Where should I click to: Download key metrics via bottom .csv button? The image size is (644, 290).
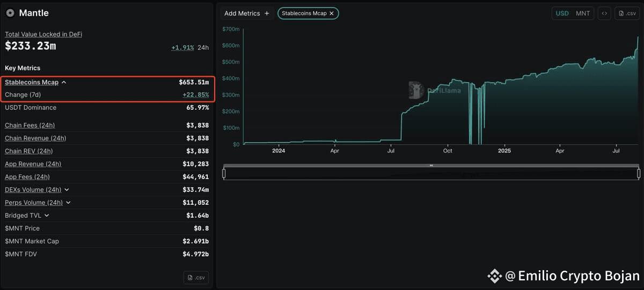click(x=196, y=277)
